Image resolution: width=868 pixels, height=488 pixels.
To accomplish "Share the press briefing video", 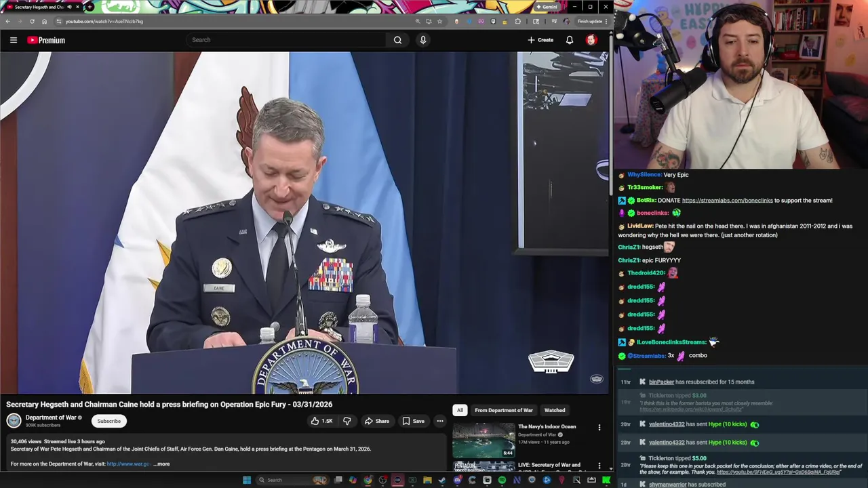I will (x=377, y=421).
